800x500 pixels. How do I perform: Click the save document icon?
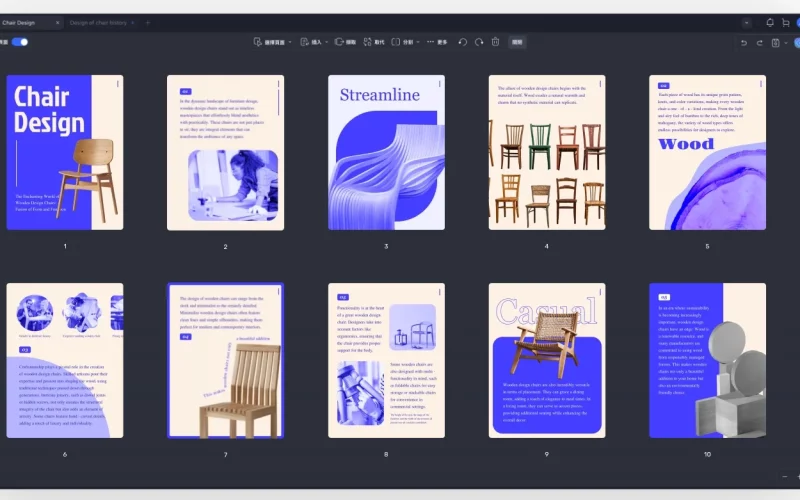[776, 43]
